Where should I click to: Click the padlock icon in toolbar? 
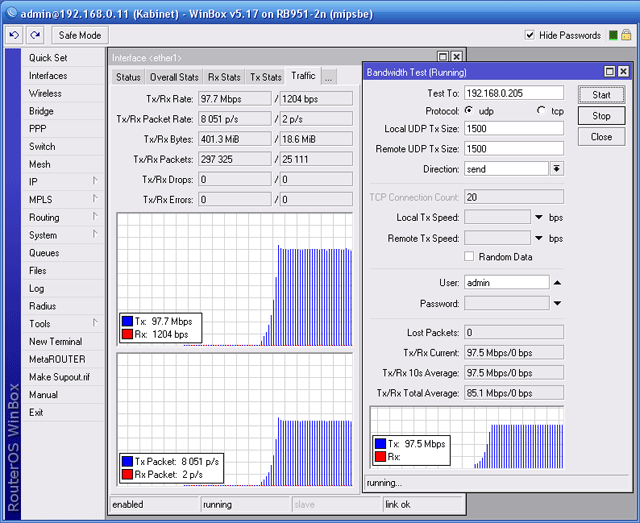(626, 35)
